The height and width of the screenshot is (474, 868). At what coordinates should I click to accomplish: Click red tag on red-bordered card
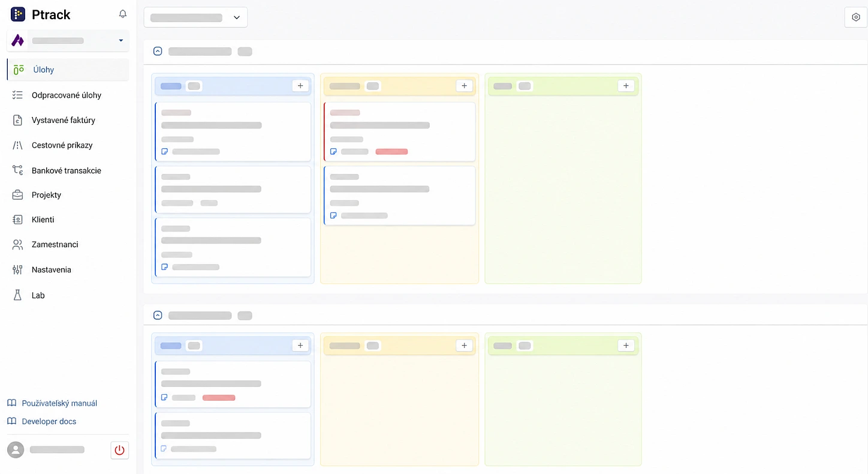(391, 152)
